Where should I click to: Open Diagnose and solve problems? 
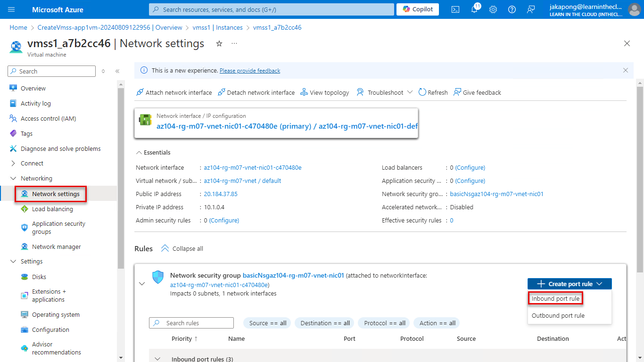point(60,148)
